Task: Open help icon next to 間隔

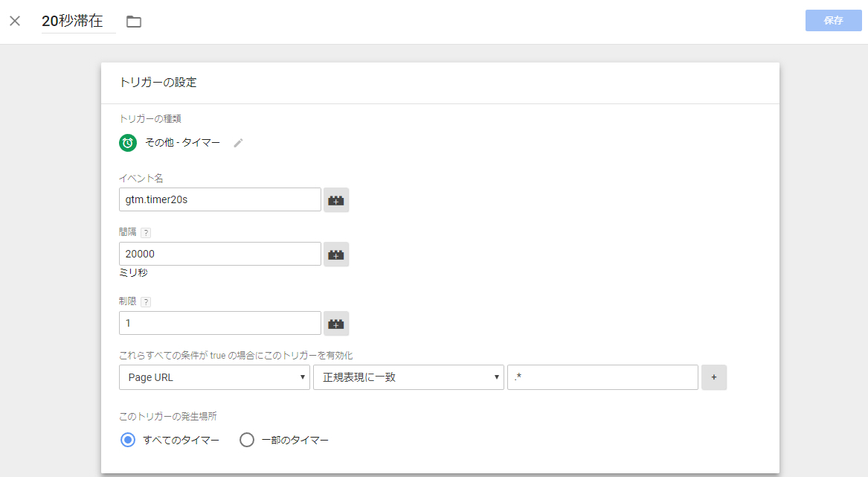Action: [x=146, y=233]
